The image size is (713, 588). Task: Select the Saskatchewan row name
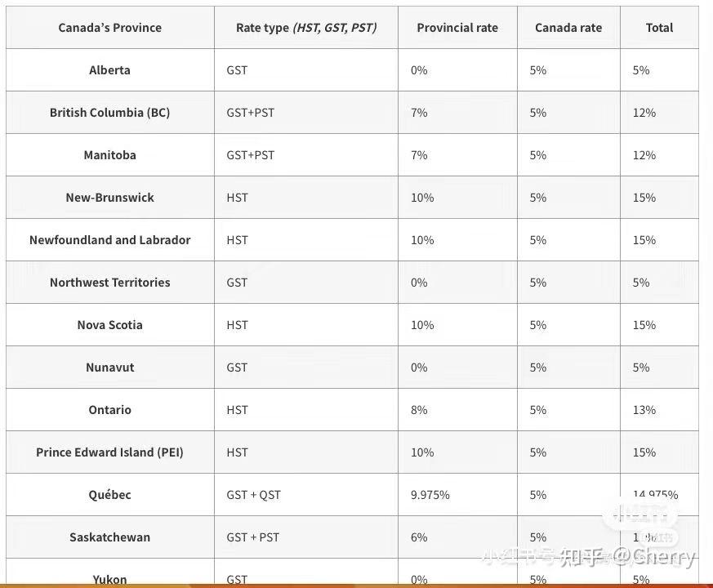[x=109, y=537]
